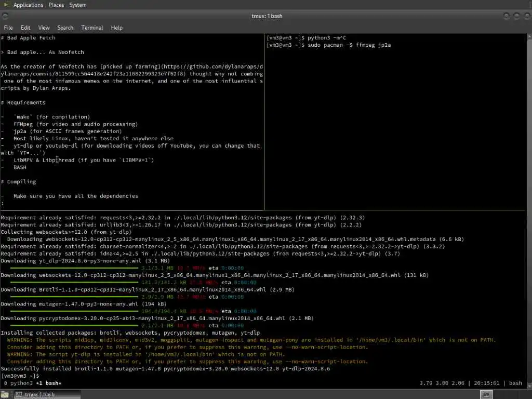The height and width of the screenshot is (399, 532).
Task: Click the '> Bad apple... As Neofetch' line
Action: point(43,52)
